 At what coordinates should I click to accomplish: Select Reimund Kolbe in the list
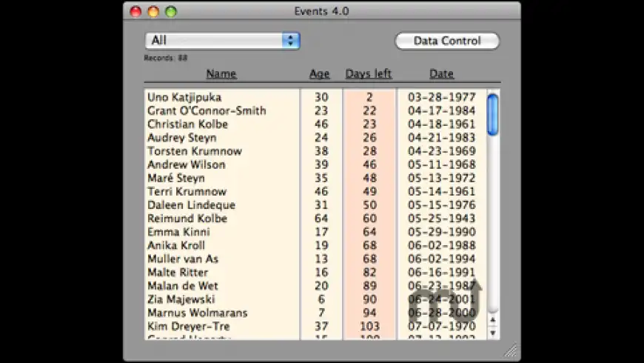[187, 219]
